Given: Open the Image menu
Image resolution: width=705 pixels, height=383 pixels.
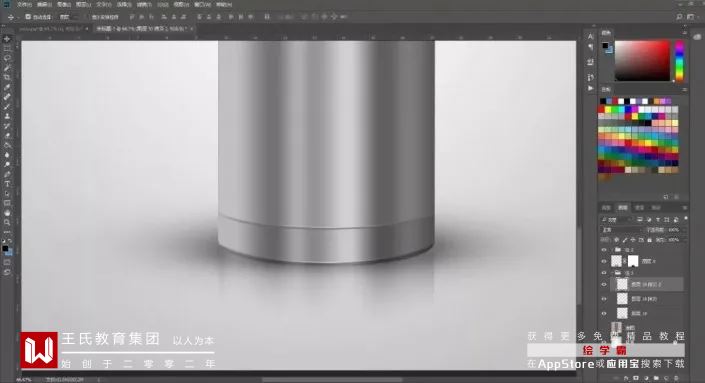Looking at the screenshot, I should tap(64, 4).
